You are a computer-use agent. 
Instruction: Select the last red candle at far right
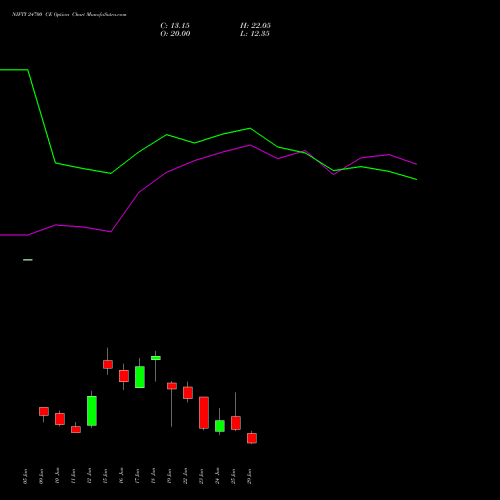[252, 438]
